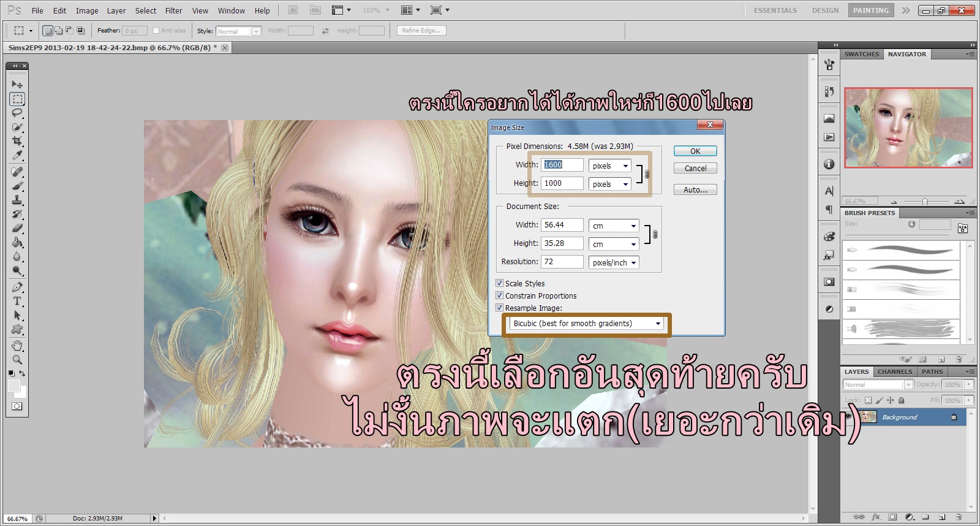This screenshot has width=980, height=526.
Task: Open the Histogram panel icon
Action: coord(829,118)
